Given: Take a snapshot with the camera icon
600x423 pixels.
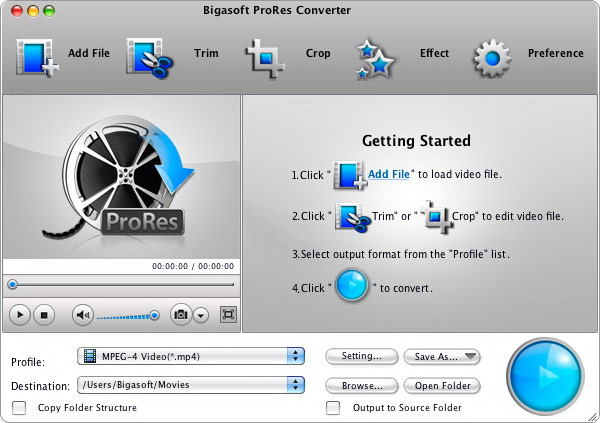Looking at the screenshot, I should coord(181,315).
